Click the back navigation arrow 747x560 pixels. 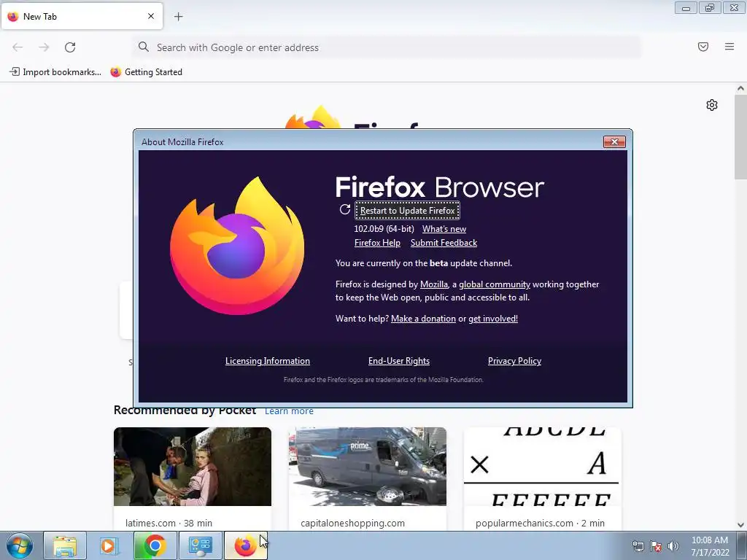[x=18, y=47]
